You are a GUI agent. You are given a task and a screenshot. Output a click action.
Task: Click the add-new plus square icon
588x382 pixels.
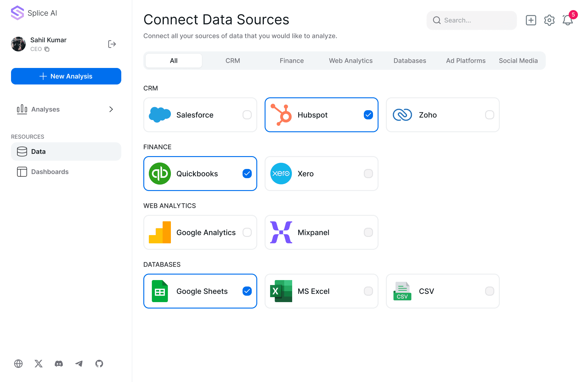point(531,20)
